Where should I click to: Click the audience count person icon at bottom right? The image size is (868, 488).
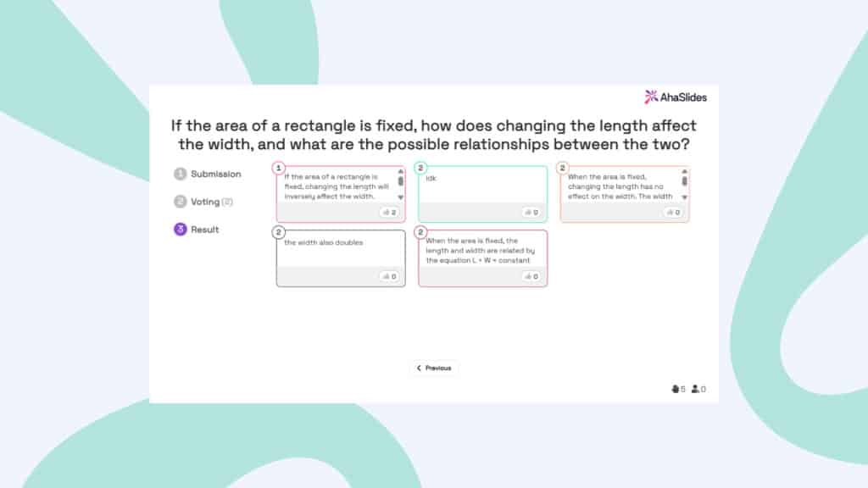tap(695, 389)
